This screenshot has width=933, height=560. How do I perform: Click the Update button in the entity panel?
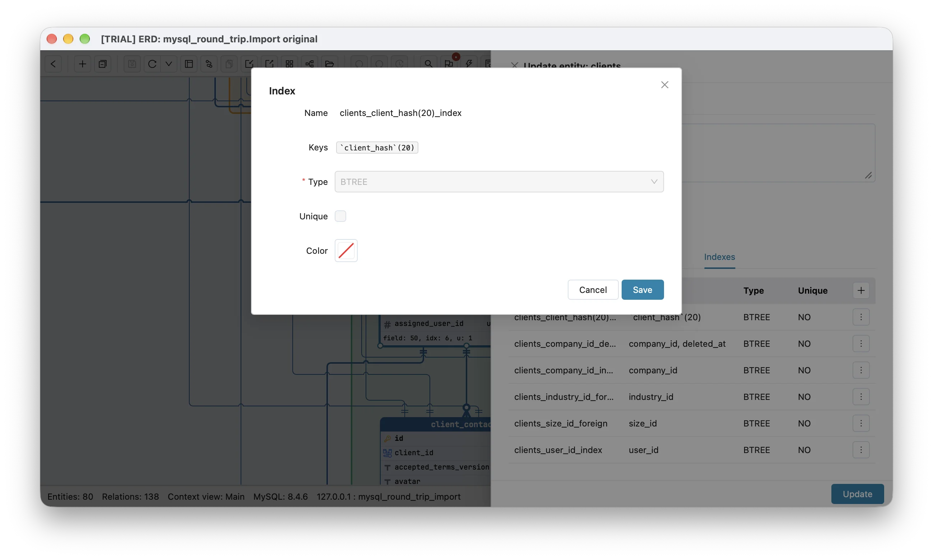857,494
